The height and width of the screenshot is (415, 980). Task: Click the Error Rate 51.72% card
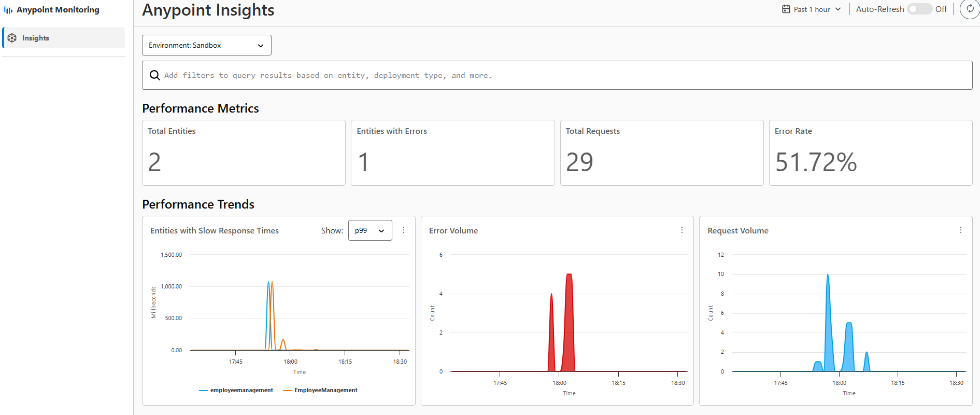coord(870,153)
